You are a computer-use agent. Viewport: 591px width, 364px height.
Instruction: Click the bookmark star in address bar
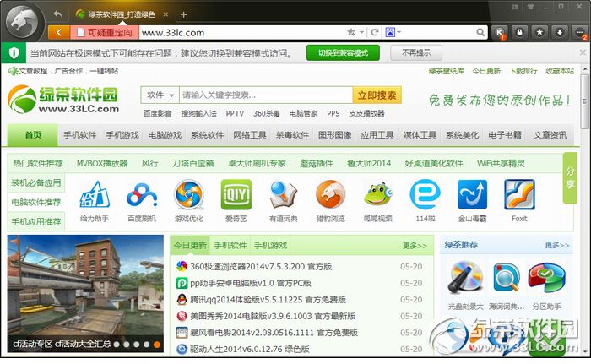(351, 32)
